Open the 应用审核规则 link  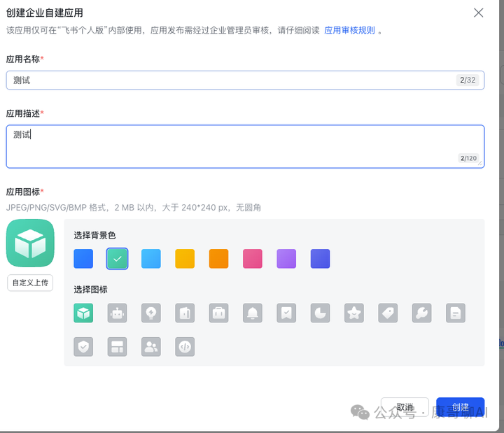[349, 30]
